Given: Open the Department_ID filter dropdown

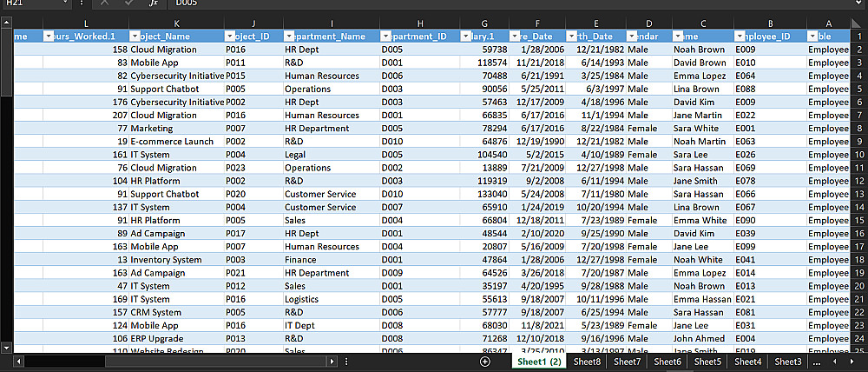Looking at the screenshot, I should point(386,36).
